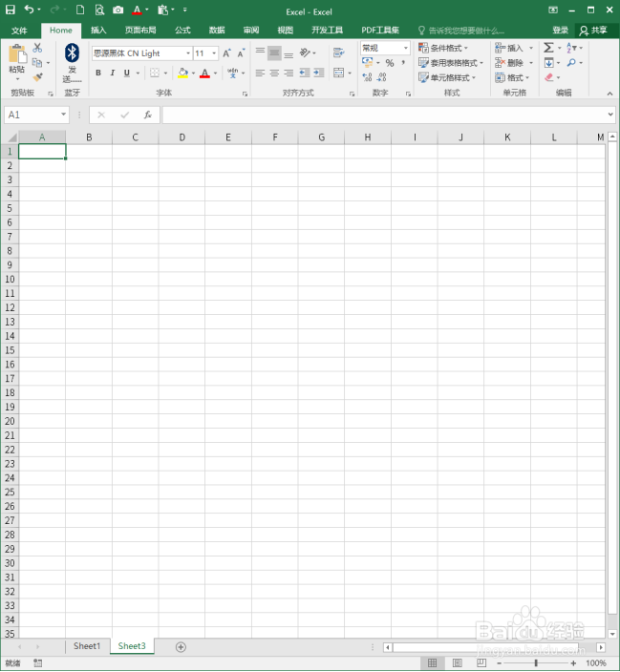Open the Sheet1 worksheet tab
The height and width of the screenshot is (672, 620).
87,646
